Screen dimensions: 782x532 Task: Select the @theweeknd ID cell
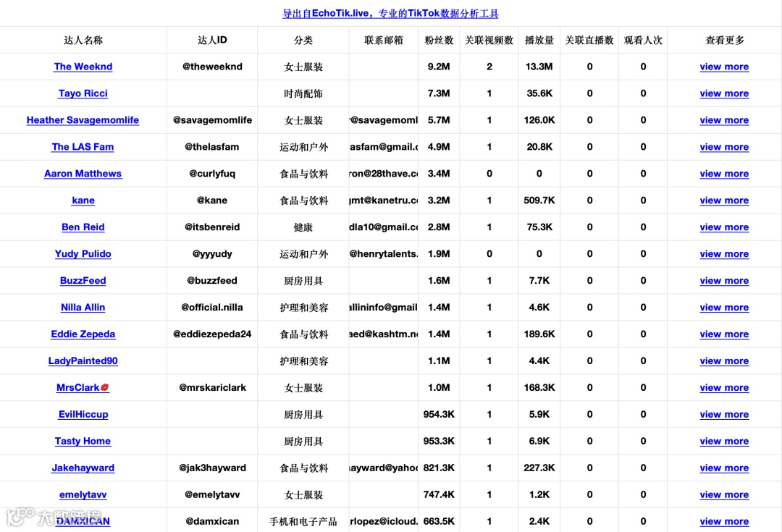212,67
